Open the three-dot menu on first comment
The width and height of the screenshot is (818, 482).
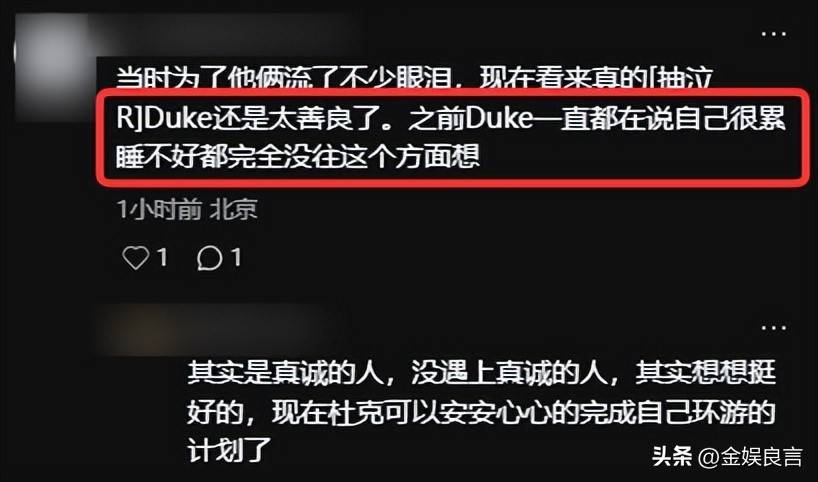tap(774, 34)
